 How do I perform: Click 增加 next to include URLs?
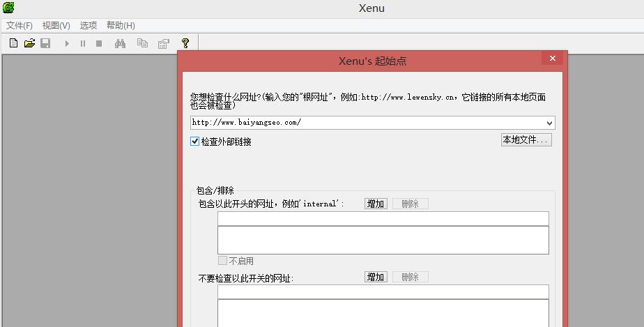[x=376, y=204]
